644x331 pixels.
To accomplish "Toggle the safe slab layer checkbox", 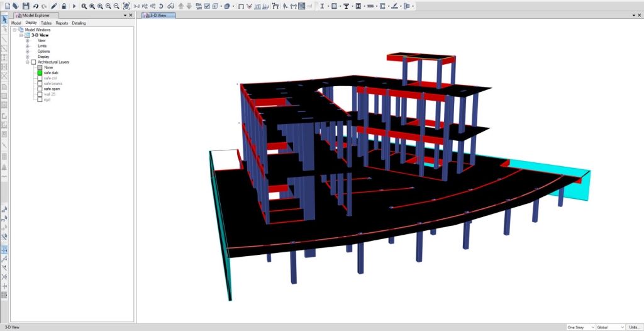I will (x=40, y=73).
